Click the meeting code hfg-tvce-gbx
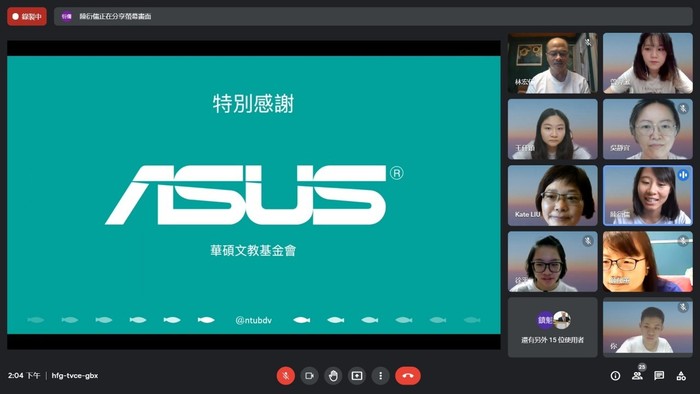Screen dimensions: 700x394 pyautogui.click(x=75, y=376)
